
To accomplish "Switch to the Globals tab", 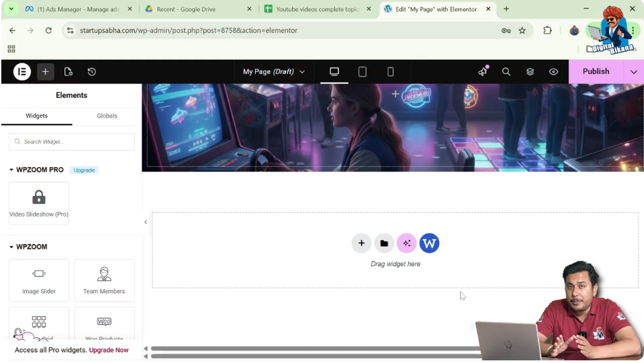I will click(107, 116).
